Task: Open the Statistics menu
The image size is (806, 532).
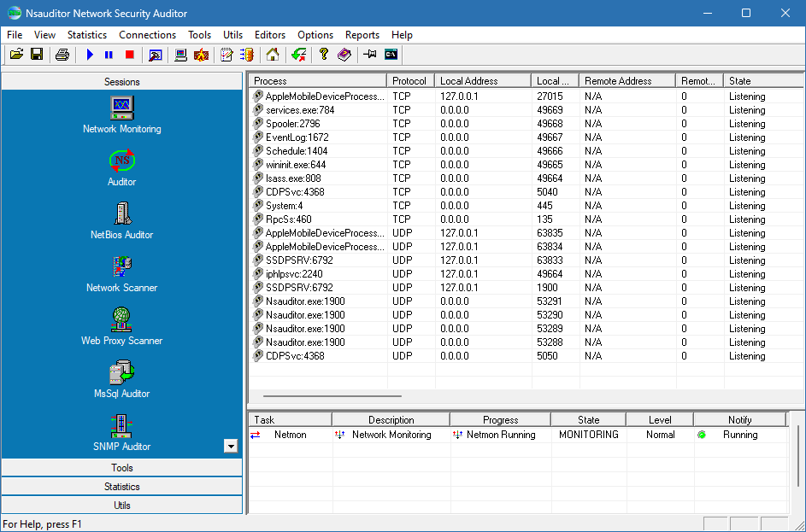Action: [87, 35]
